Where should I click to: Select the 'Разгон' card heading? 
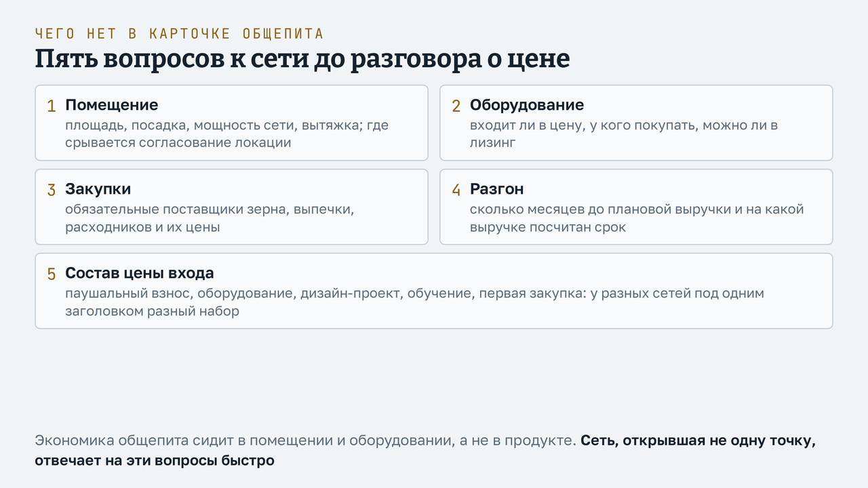496,189
